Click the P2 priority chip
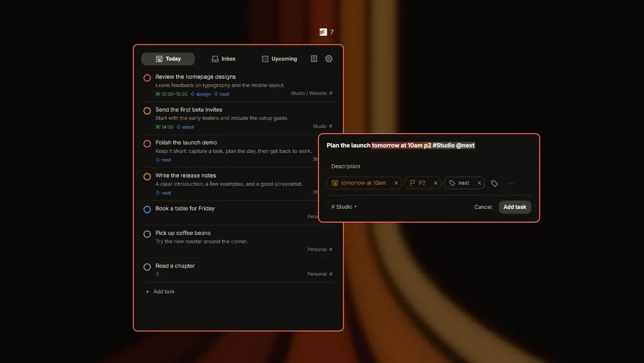Viewport: 644px width, 363px height. tap(422, 183)
